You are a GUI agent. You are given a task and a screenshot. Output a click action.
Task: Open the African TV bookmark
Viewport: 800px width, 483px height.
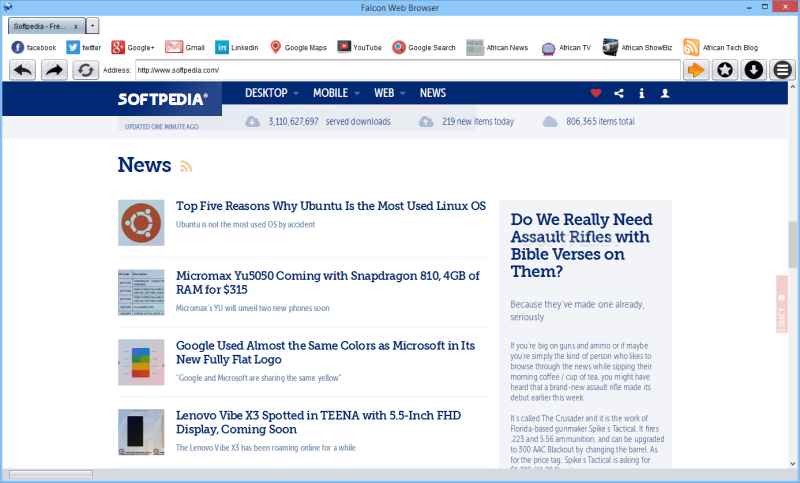point(566,47)
